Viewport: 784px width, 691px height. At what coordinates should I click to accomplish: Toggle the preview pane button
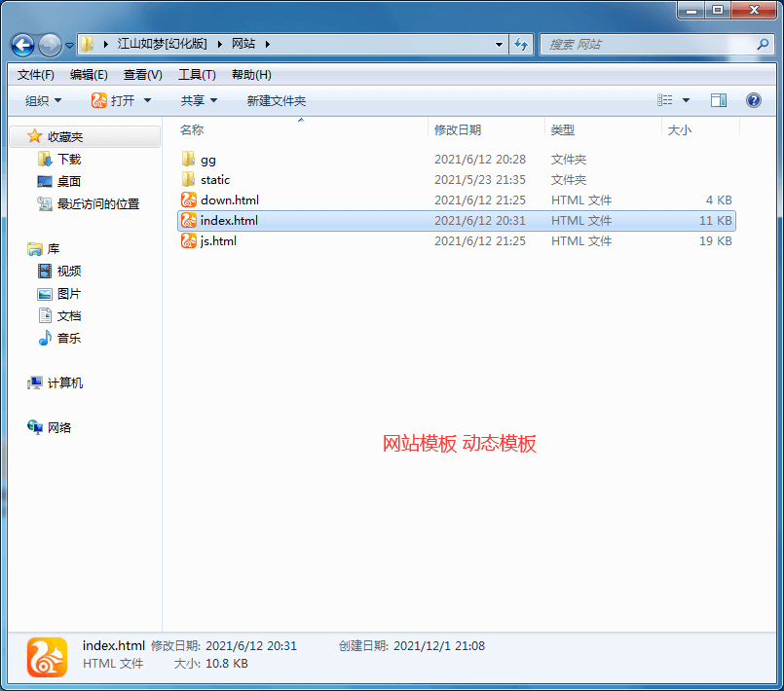(x=719, y=100)
